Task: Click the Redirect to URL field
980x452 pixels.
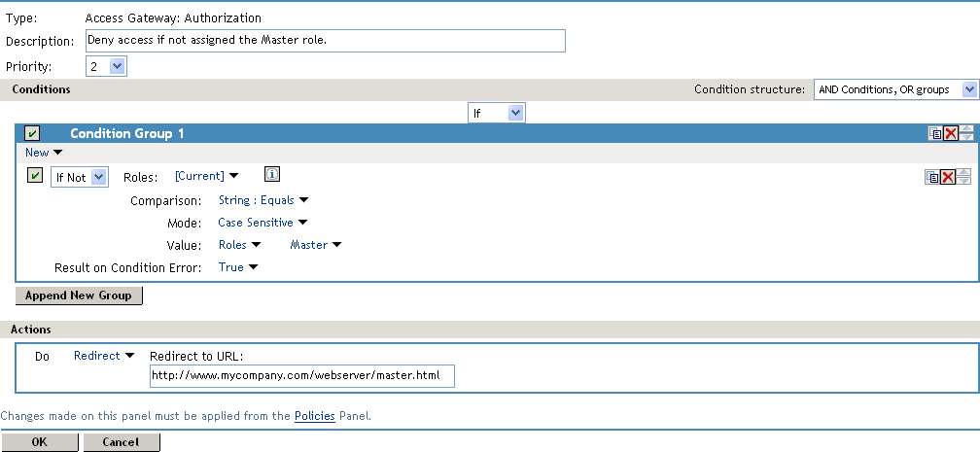Action: (x=302, y=376)
